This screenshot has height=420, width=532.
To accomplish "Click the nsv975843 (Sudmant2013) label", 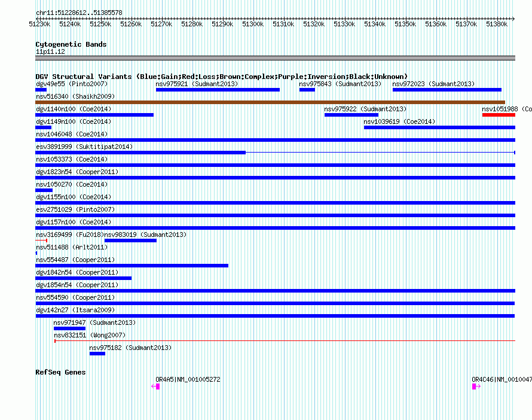I will [x=340, y=84].
